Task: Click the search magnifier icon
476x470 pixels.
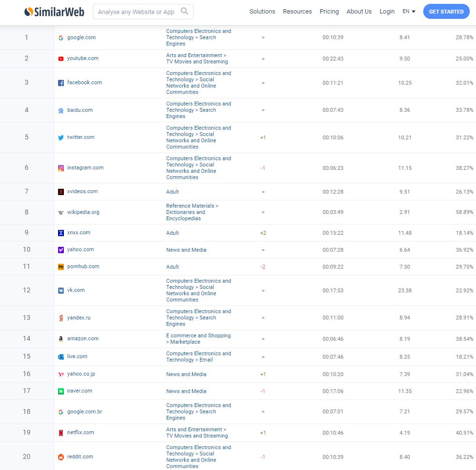Action: [184, 11]
